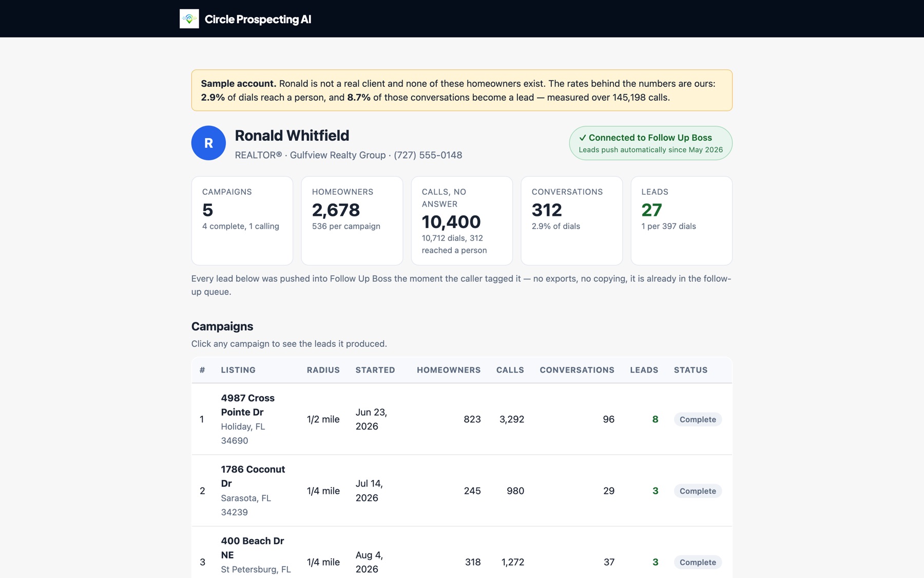Image resolution: width=924 pixels, height=578 pixels.
Task: Select the Campaigns stat card
Action: coord(242,221)
